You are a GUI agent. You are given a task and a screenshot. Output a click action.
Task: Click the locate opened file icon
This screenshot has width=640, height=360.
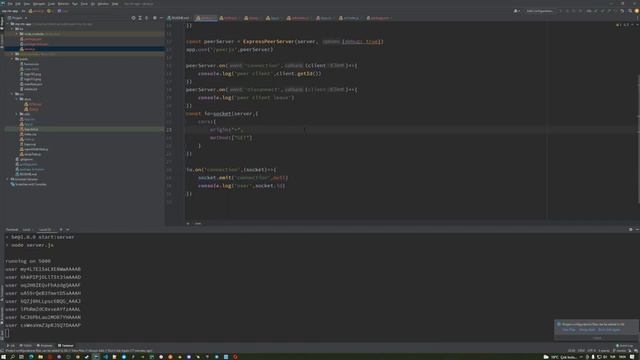133,18
